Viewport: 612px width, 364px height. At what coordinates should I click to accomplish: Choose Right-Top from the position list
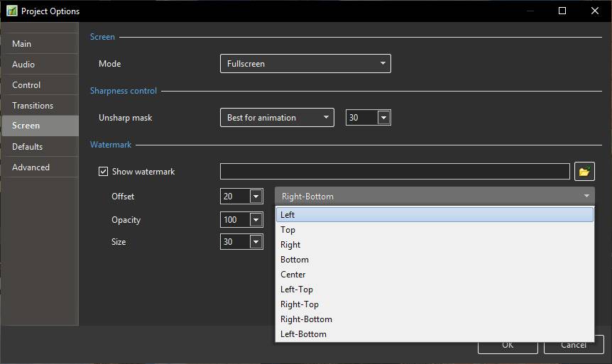(435, 304)
